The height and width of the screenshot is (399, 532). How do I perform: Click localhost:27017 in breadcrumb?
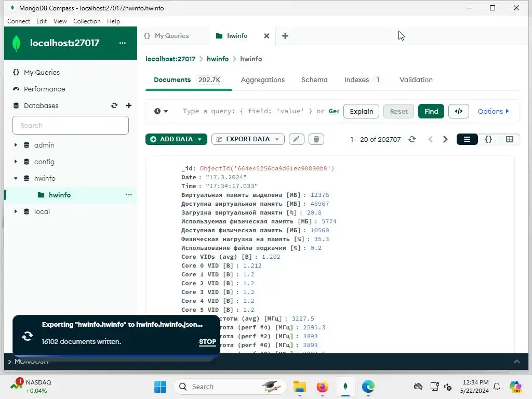click(x=170, y=59)
